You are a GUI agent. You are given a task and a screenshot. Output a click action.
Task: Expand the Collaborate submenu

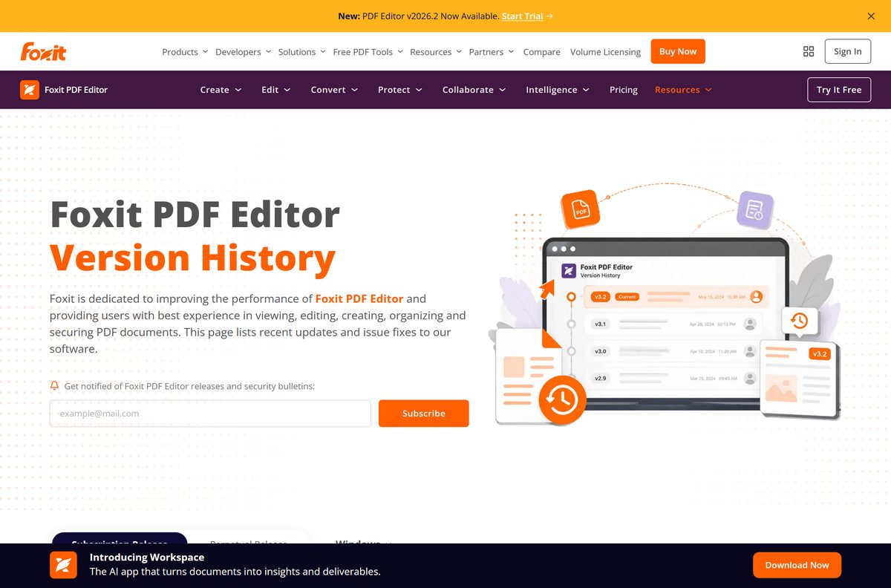point(474,90)
